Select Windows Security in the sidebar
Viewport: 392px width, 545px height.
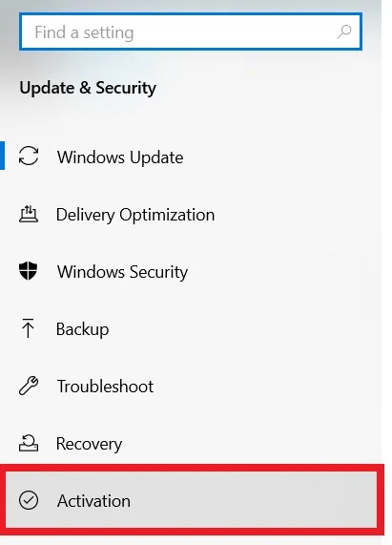click(x=123, y=272)
